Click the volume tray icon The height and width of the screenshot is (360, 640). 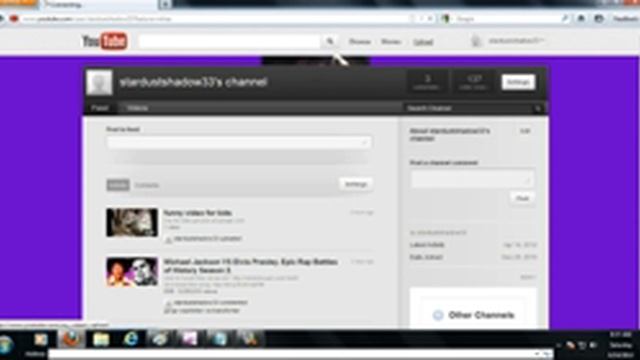[x=593, y=345]
